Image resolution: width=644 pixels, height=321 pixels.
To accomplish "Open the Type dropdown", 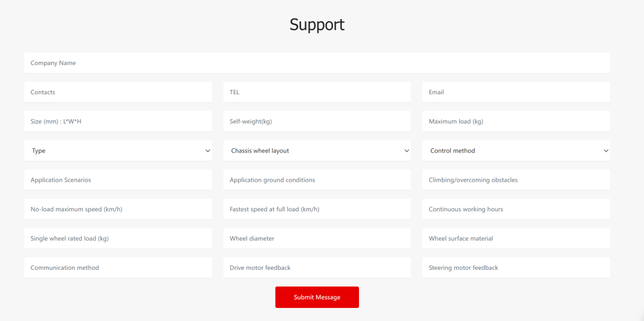I will tap(117, 151).
